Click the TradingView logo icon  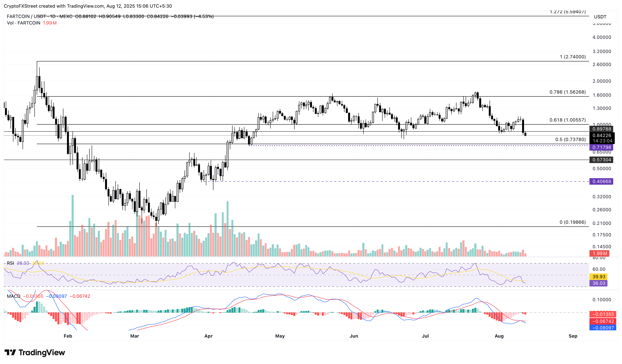point(10,352)
